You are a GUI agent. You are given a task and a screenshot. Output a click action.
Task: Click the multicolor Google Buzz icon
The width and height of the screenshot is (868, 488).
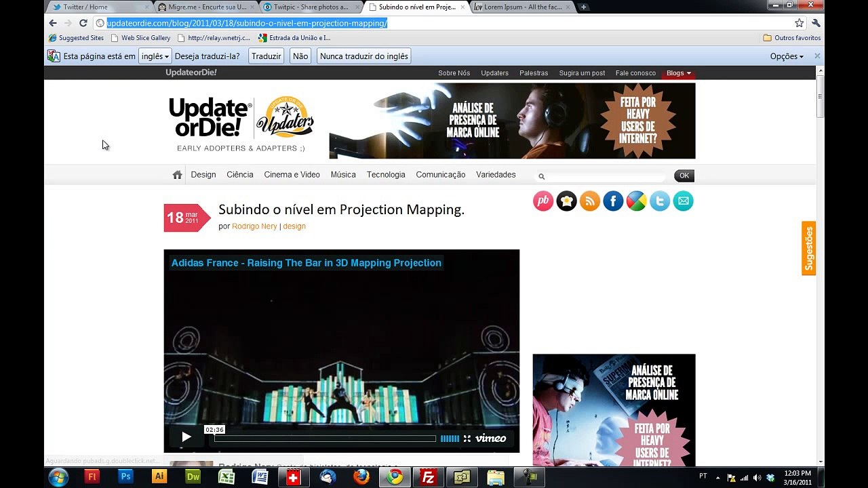(x=636, y=201)
